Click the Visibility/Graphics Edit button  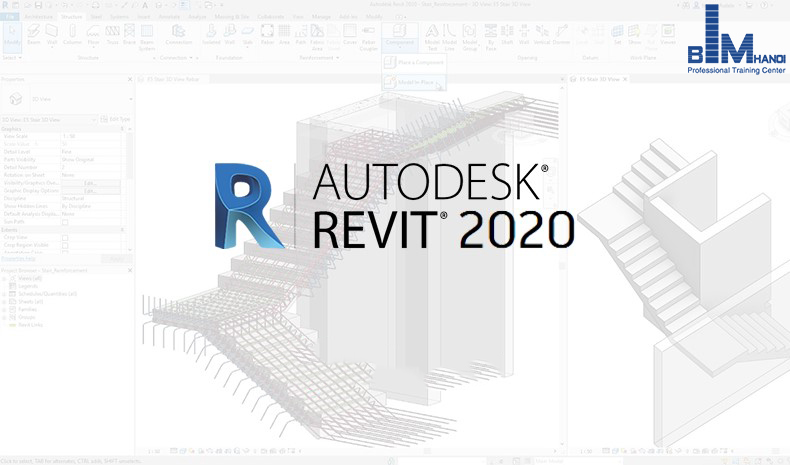pyautogui.click(x=89, y=183)
